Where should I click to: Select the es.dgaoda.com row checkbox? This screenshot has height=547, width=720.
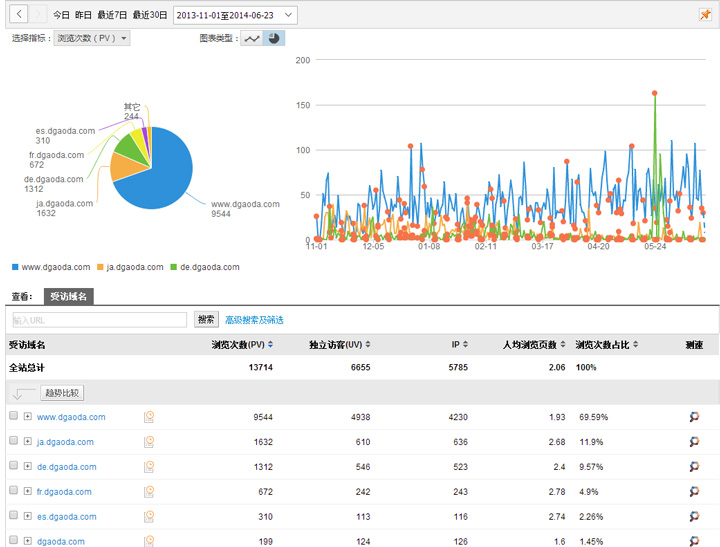point(13,517)
